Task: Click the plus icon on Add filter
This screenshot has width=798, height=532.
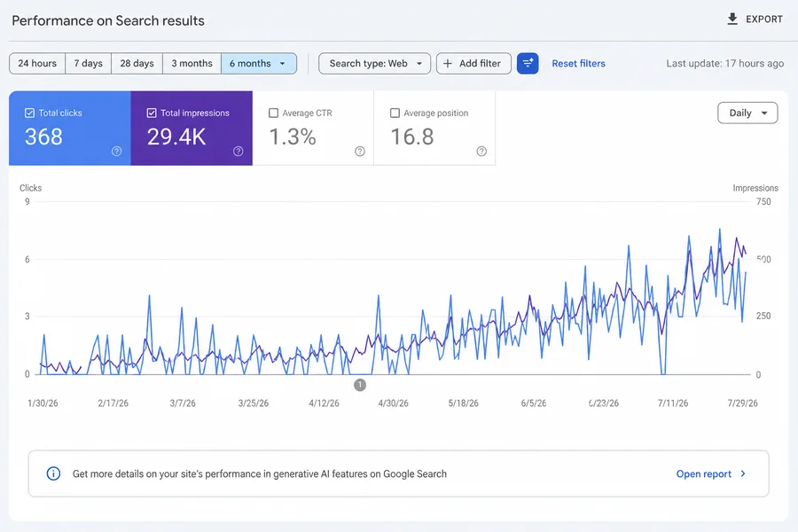Action: tap(448, 64)
